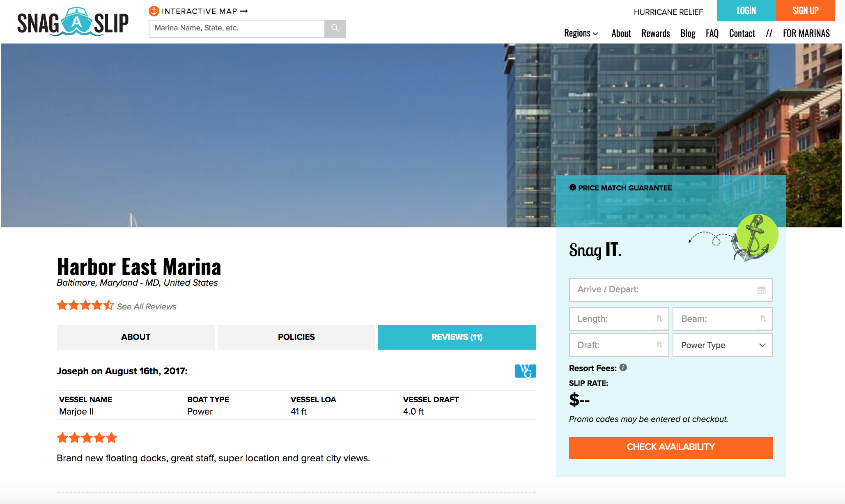Click the Price Match Guarantee text

coord(625,188)
